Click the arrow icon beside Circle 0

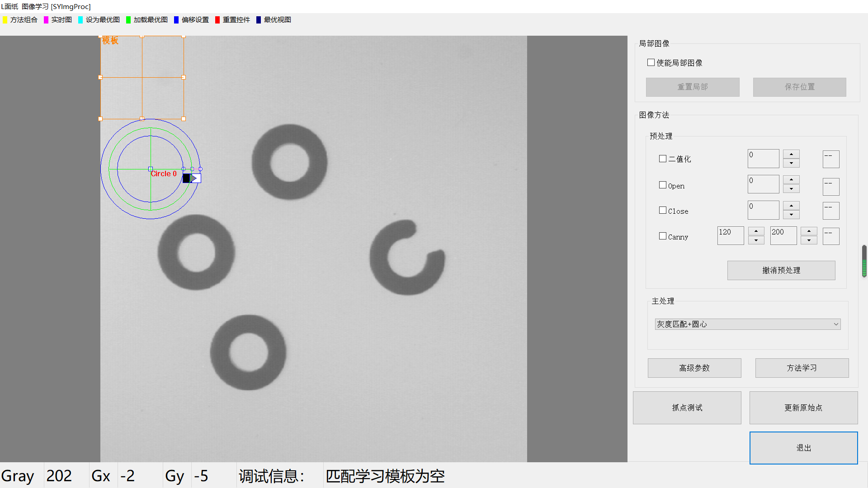coord(192,178)
